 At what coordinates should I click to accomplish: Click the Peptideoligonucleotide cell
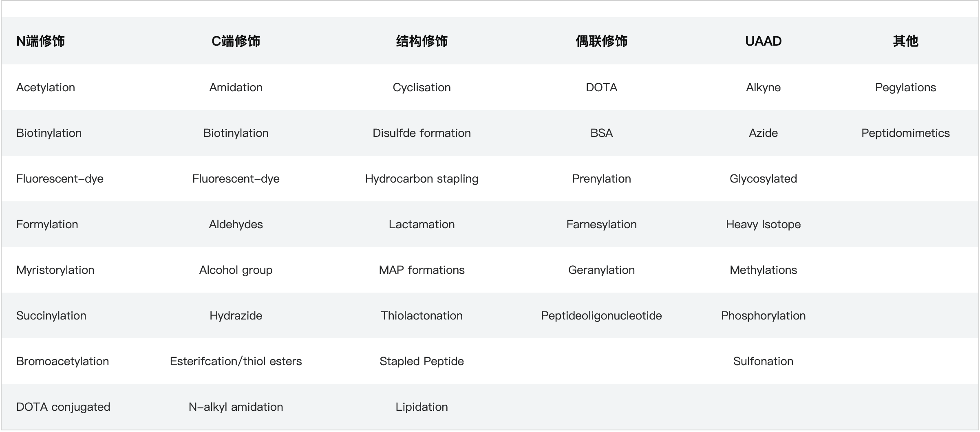[601, 316]
